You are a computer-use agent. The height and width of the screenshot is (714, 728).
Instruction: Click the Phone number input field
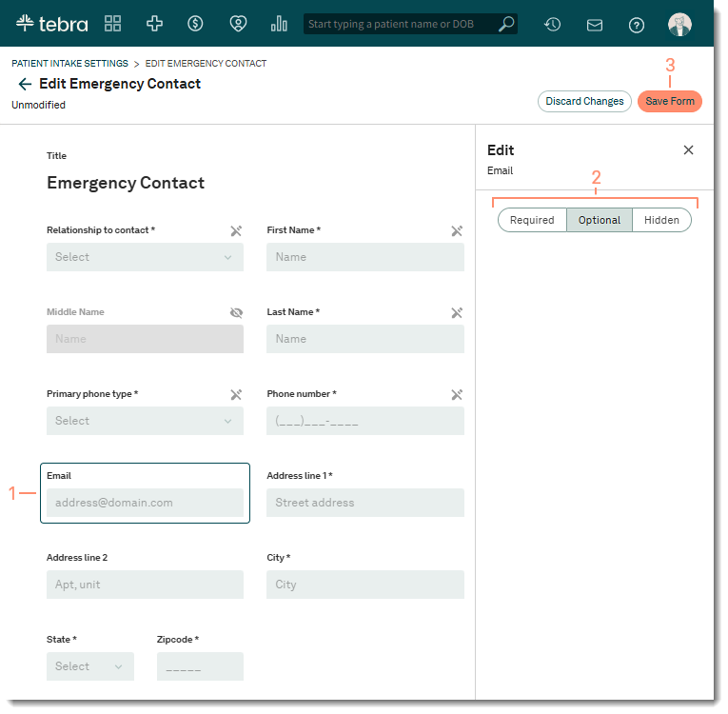click(365, 421)
